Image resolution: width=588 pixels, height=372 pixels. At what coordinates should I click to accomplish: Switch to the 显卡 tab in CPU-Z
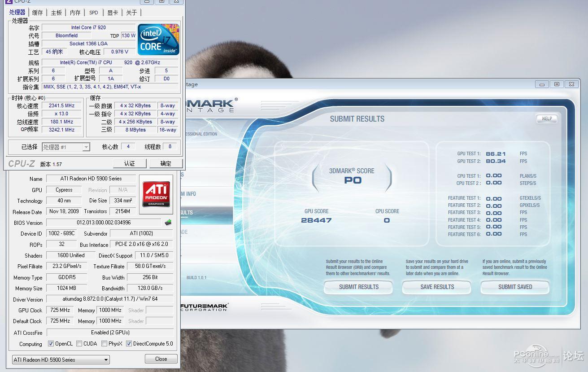(112, 13)
